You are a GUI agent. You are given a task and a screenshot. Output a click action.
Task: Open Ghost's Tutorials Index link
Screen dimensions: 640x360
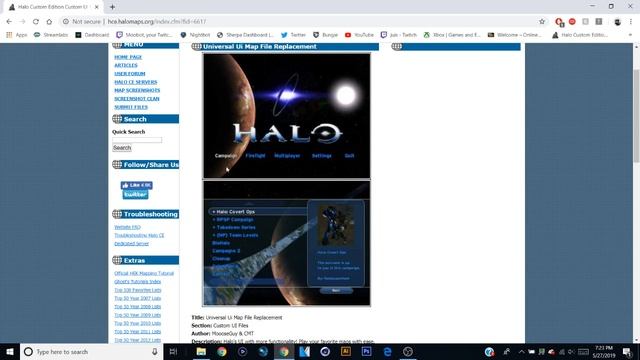pos(138,282)
